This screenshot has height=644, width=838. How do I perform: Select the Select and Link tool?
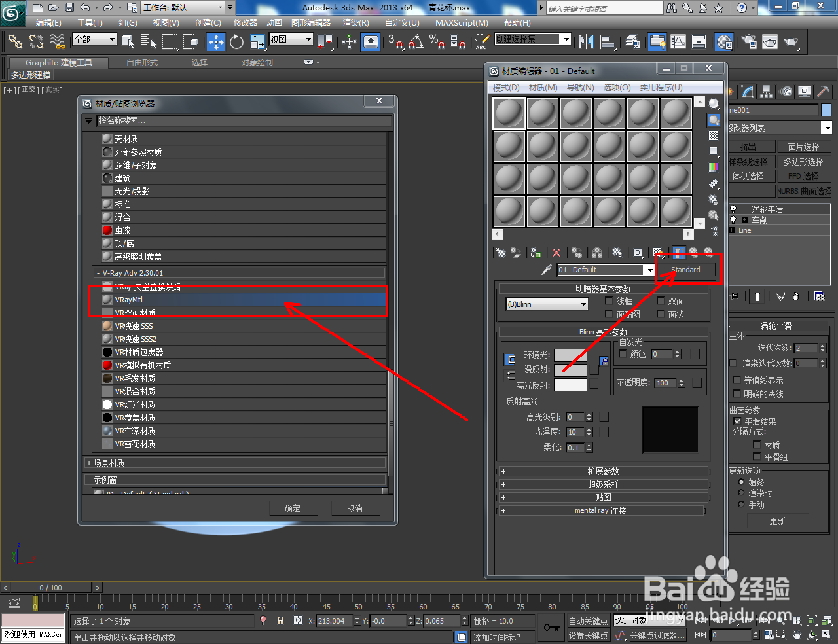coord(14,42)
